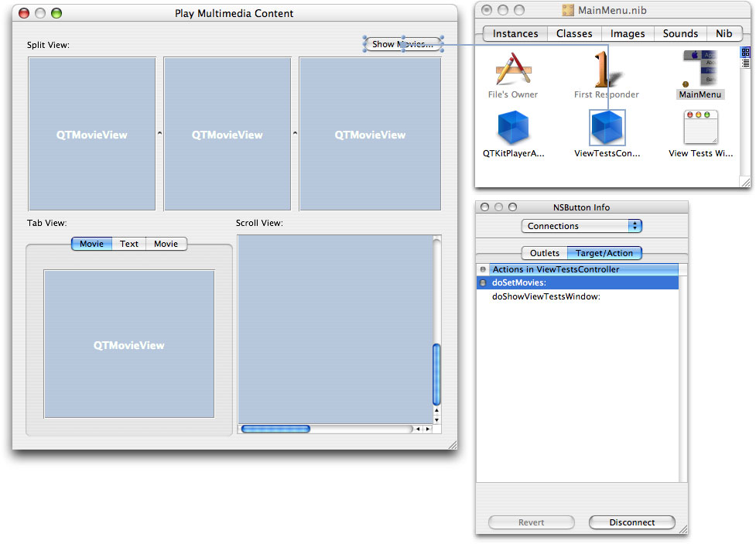This screenshot has width=756, height=544.
Task: Open the View Tests Window icon
Action: click(x=700, y=128)
